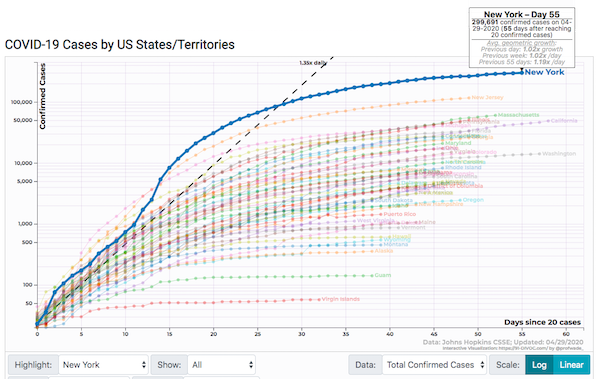Click the Johns Hopkins CSSE data credit text
The height and width of the screenshot is (379, 600).
click(503, 342)
